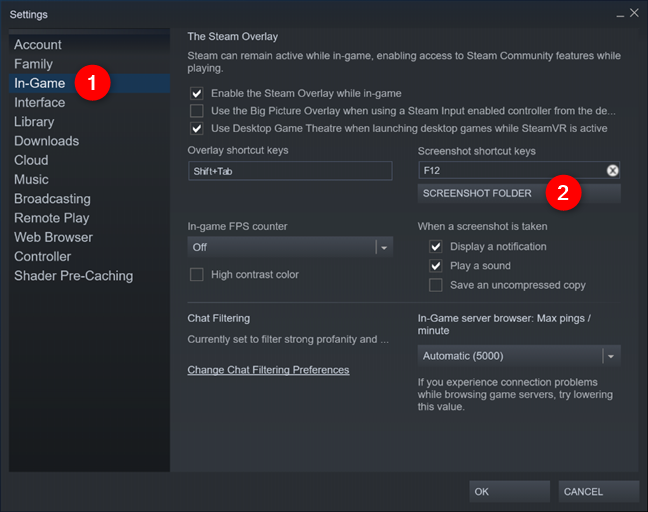Toggle Play a sound checkbox
This screenshot has width=648, height=512.
point(436,266)
